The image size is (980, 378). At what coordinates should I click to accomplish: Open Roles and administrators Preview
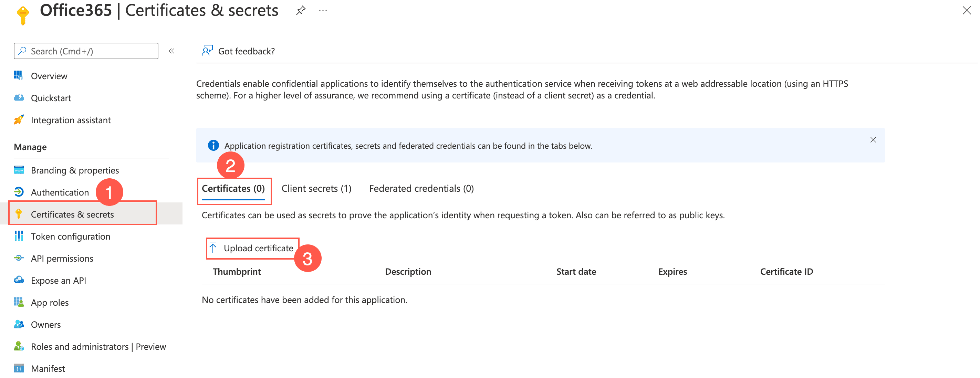tap(98, 346)
